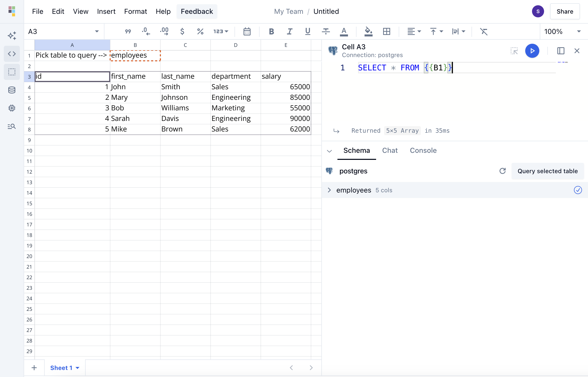Screen dimensions: 588x377
Task: Format the cell as currency
Action: (182, 32)
